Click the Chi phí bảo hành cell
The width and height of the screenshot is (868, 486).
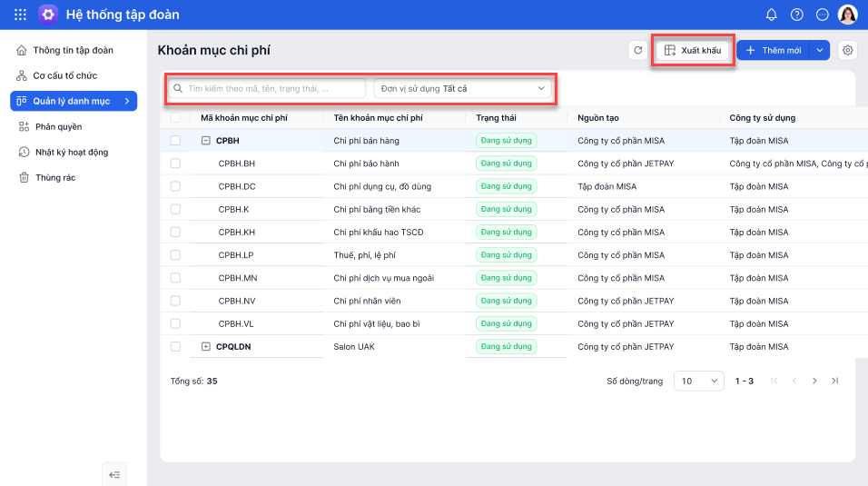pyautogui.click(x=366, y=164)
